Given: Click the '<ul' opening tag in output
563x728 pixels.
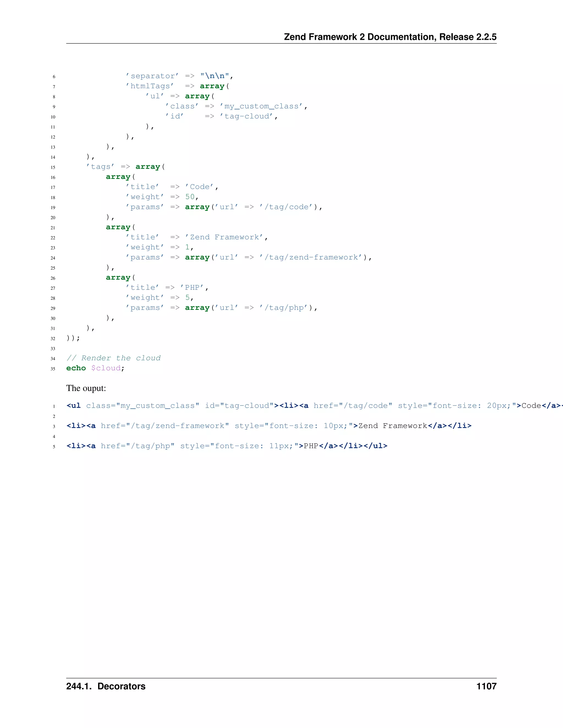Looking at the screenshot, I should [x=74, y=406].
